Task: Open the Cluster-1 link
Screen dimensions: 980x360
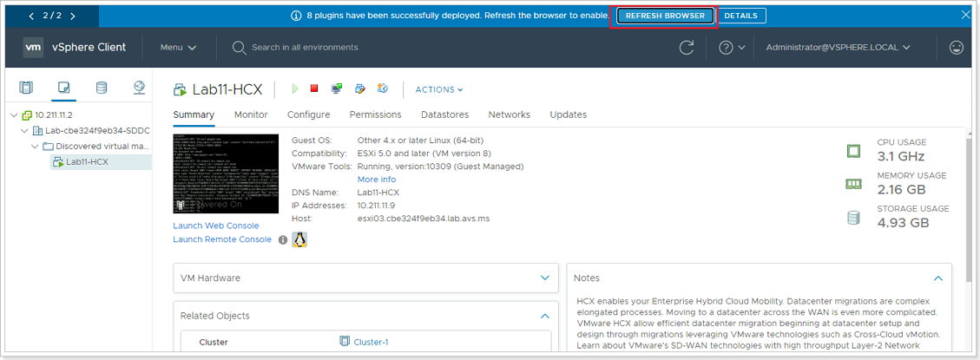Action: (x=372, y=342)
